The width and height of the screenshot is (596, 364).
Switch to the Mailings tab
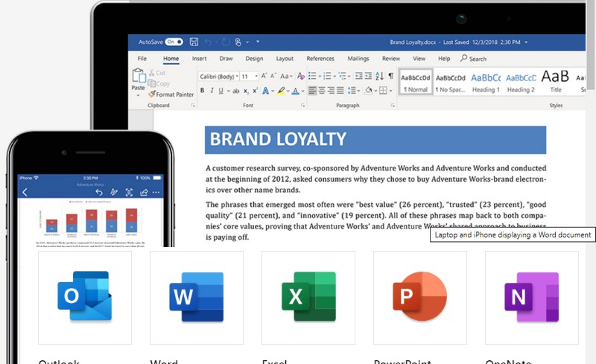coord(358,59)
